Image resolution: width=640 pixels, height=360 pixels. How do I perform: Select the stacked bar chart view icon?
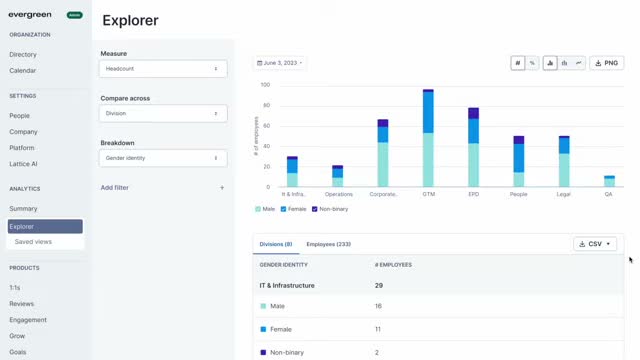[x=550, y=63]
